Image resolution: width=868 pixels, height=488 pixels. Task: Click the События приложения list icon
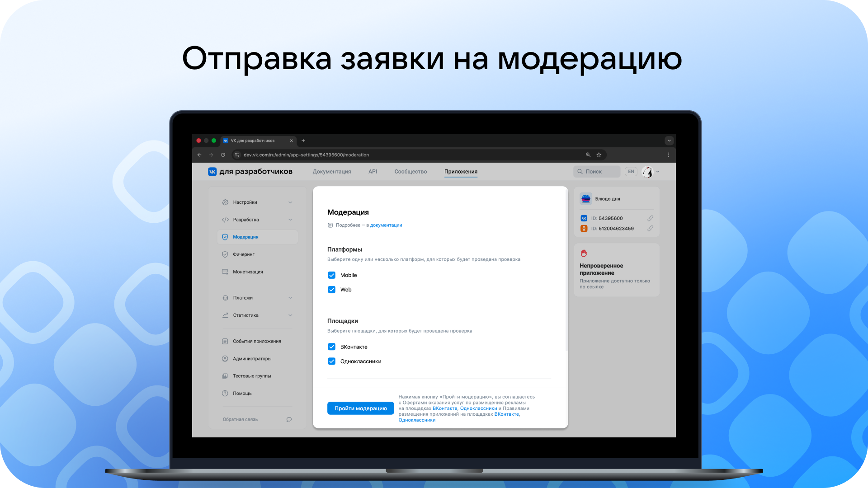[x=225, y=342]
